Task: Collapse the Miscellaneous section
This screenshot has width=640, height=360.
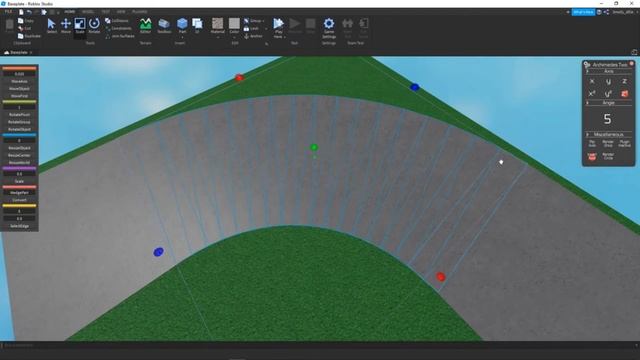Action: point(588,134)
